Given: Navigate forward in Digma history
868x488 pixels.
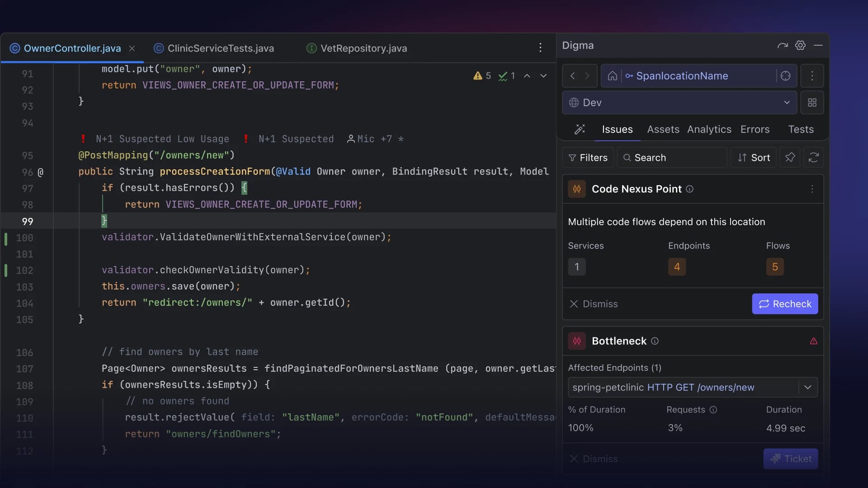Looking at the screenshot, I should point(587,76).
